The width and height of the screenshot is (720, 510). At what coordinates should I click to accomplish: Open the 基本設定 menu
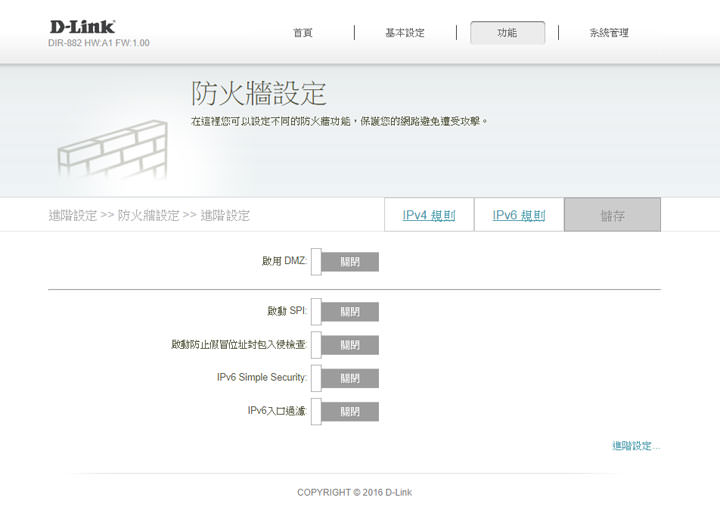(x=404, y=33)
